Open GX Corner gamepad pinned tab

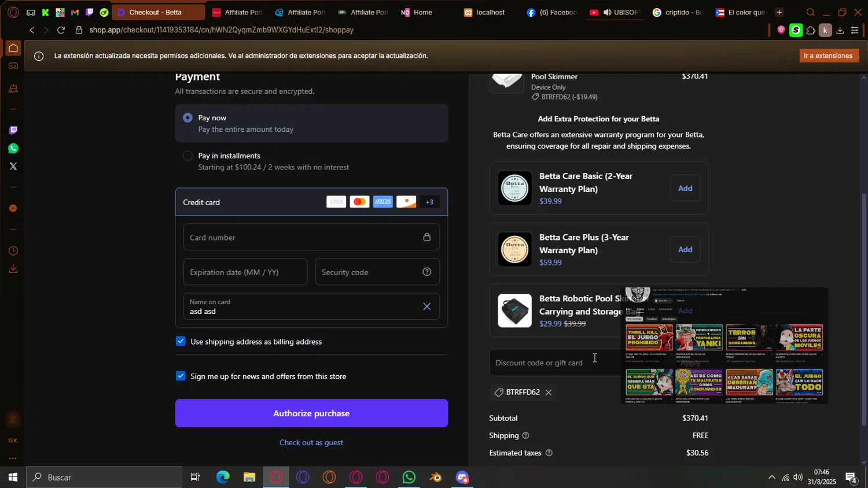tap(31, 12)
